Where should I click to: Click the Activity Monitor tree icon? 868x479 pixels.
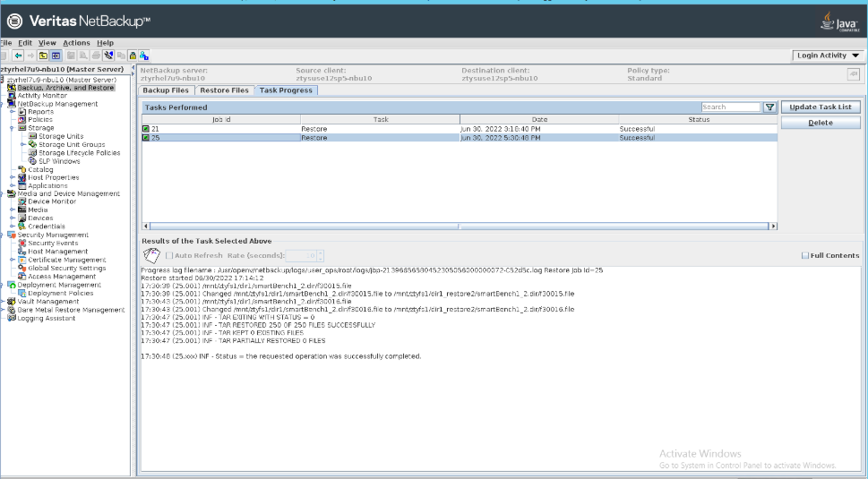point(12,96)
